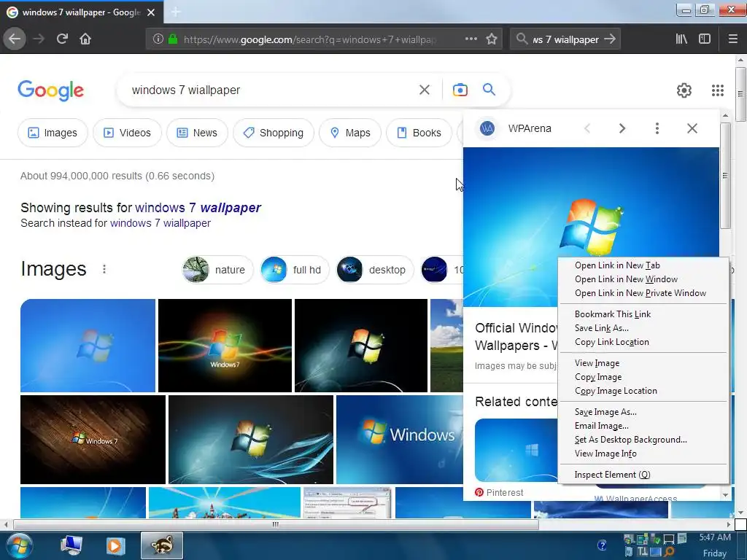
Task: Choose Set As Desktop Background…
Action: pos(643,440)
